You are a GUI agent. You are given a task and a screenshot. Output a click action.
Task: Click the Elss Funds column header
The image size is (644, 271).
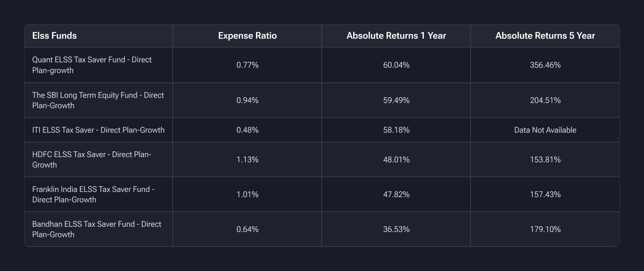(54, 36)
